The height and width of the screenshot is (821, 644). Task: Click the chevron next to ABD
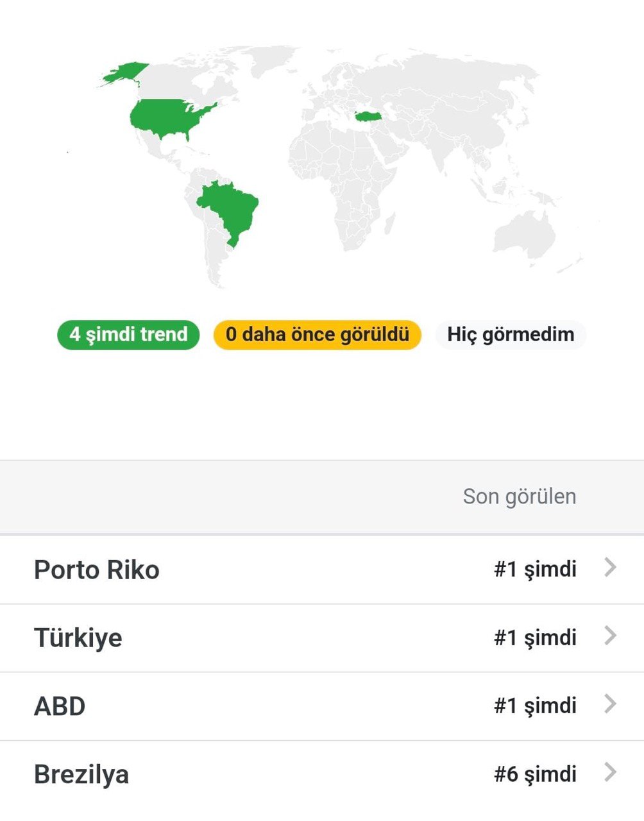(611, 704)
